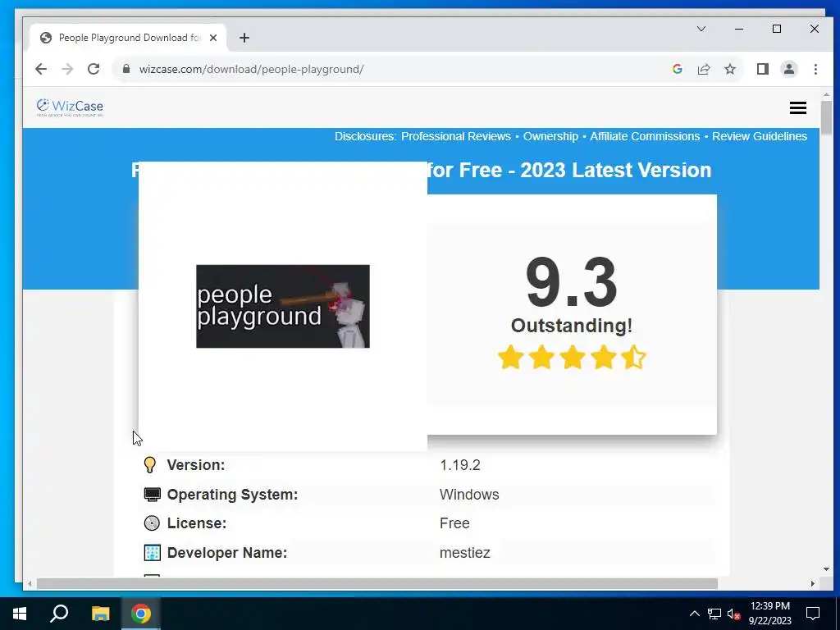Click the developer name mestiez

465,553
